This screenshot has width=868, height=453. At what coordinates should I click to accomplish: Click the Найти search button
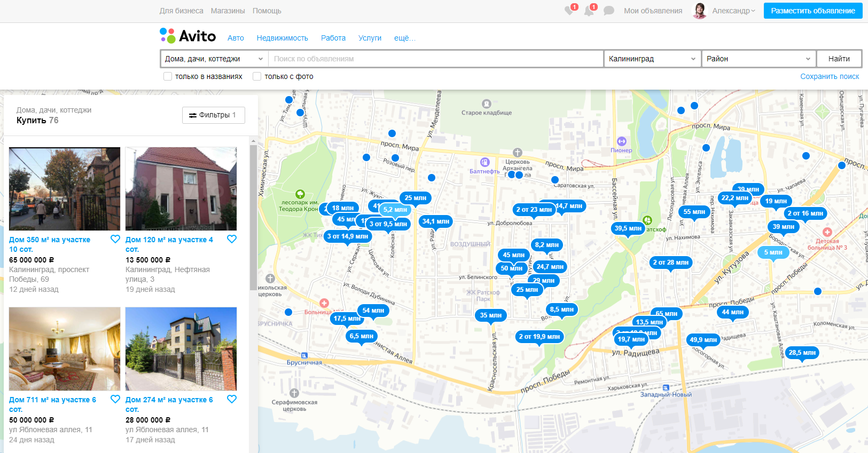click(839, 59)
